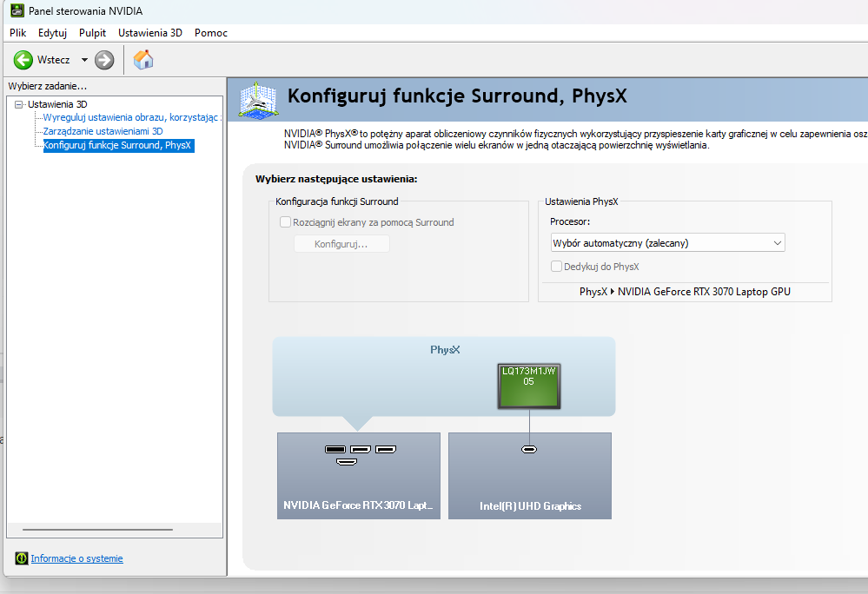Viewport: 868px width, 594px height.
Task: Open the Pomoc menu
Action: tap(211, 33)
